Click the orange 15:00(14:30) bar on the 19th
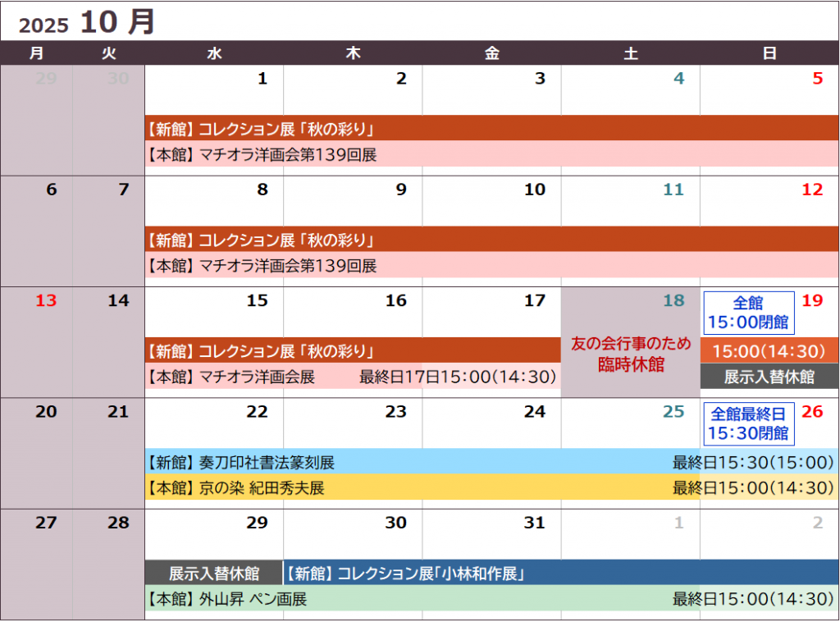 pyautogui.click(x=769, y=351)
